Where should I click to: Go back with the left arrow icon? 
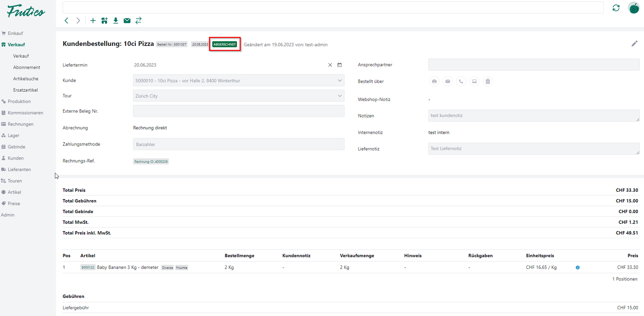click(67, 21)
